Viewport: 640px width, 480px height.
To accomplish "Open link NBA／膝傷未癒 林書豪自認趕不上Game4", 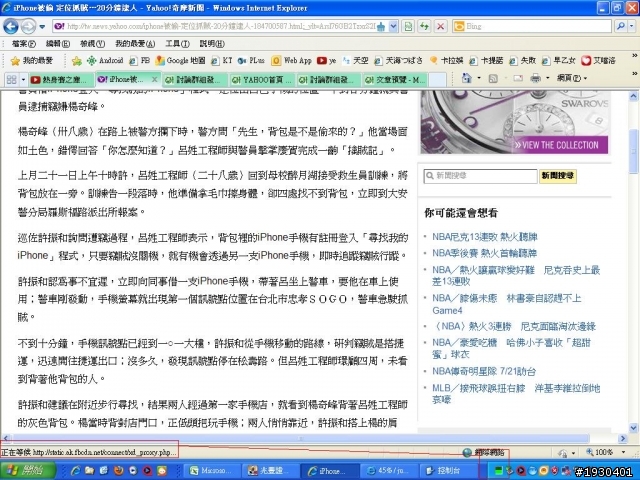I will 507,304.
